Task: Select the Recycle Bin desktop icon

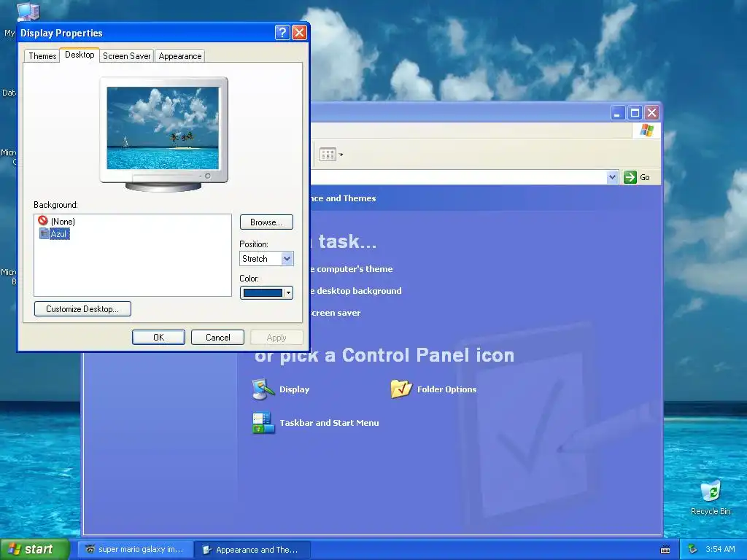Action: 711,497
